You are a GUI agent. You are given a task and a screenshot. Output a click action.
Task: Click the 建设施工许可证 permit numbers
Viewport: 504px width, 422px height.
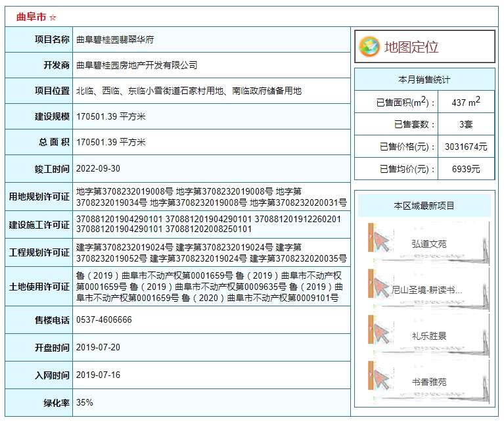coord(208,224)
